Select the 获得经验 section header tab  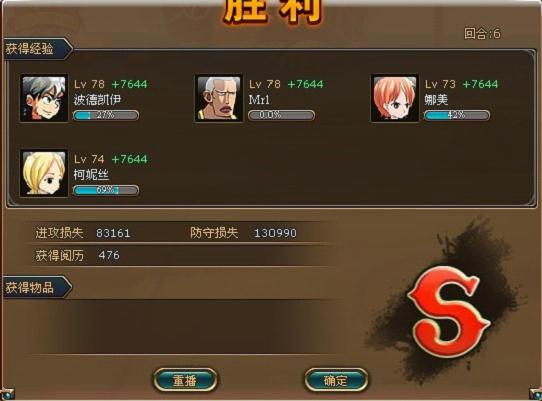coord(37,49)
